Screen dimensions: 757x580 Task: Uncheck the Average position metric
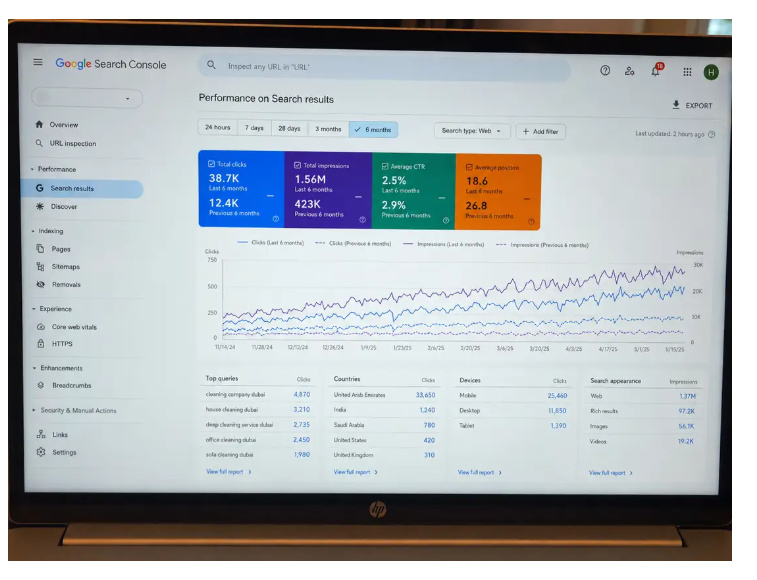(x=469, y=167)
